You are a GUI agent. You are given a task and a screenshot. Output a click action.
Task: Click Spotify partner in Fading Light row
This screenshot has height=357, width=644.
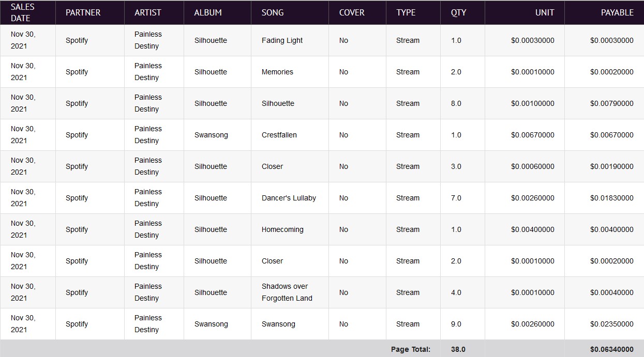click(x=77, y=40)
